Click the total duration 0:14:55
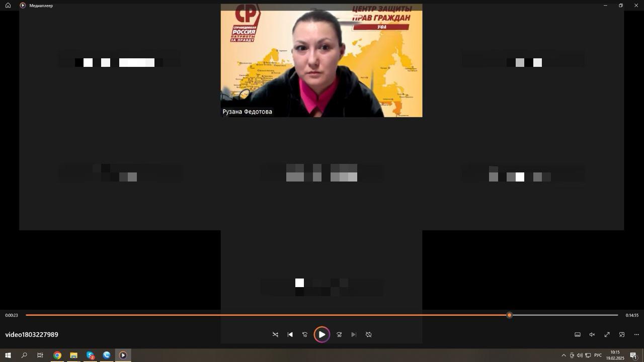This screenshot has height=362, width=644. pyautogui.click(x=632, y=315)
